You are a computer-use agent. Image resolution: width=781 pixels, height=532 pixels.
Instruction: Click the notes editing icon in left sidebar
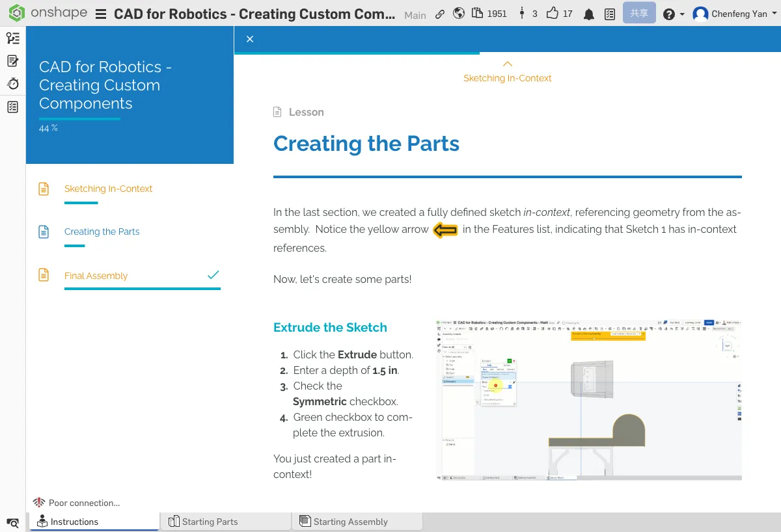point(12,61)
